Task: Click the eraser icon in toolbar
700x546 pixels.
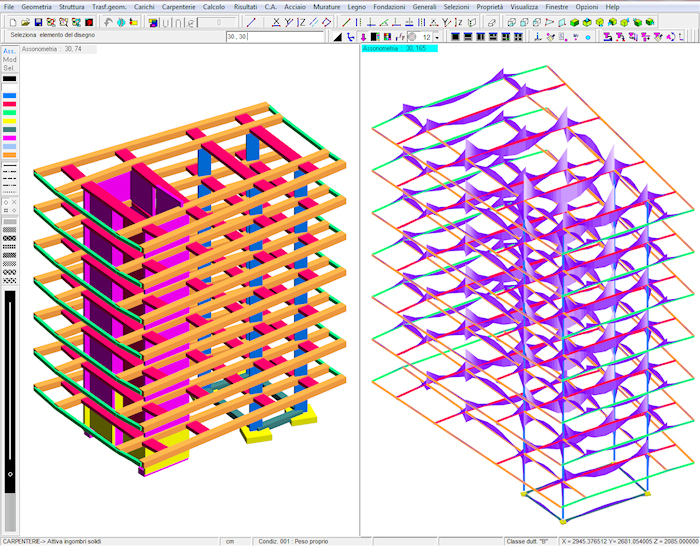Action: tap(491, 22)
